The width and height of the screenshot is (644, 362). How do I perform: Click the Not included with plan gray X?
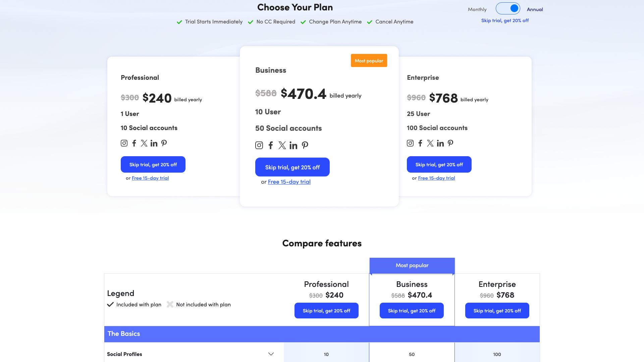(x=170, y=304)
